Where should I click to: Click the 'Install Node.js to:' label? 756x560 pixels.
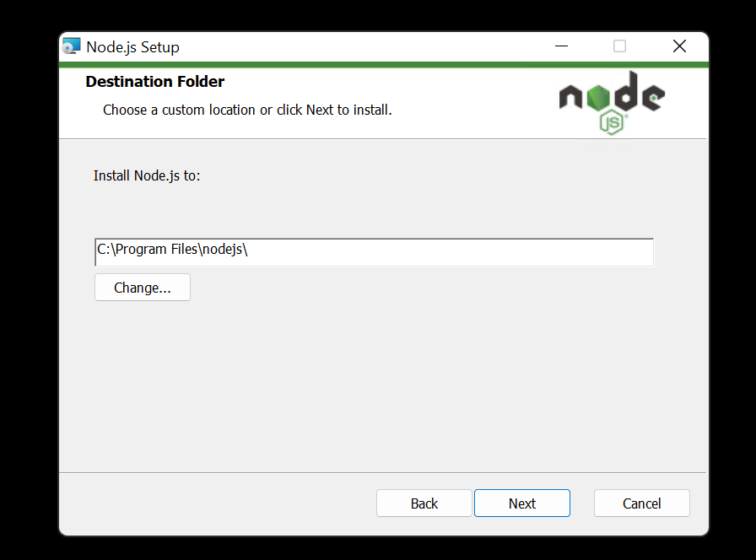[x=147, y=175]
